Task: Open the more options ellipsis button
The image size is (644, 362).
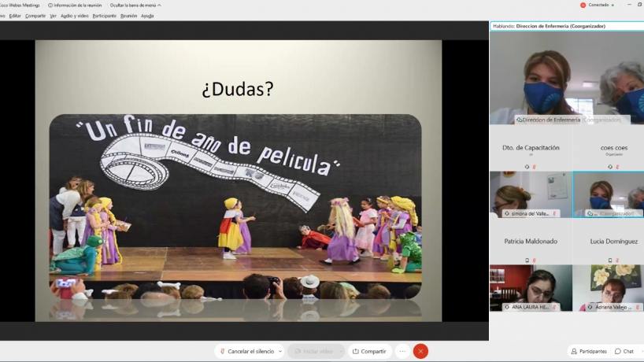Action: coord(402,351)
